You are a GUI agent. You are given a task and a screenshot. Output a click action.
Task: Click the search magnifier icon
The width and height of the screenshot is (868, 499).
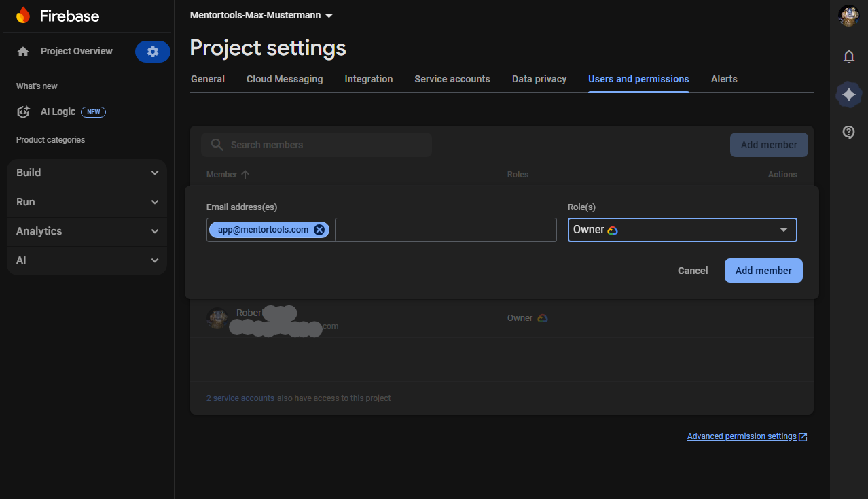point(217,145)
